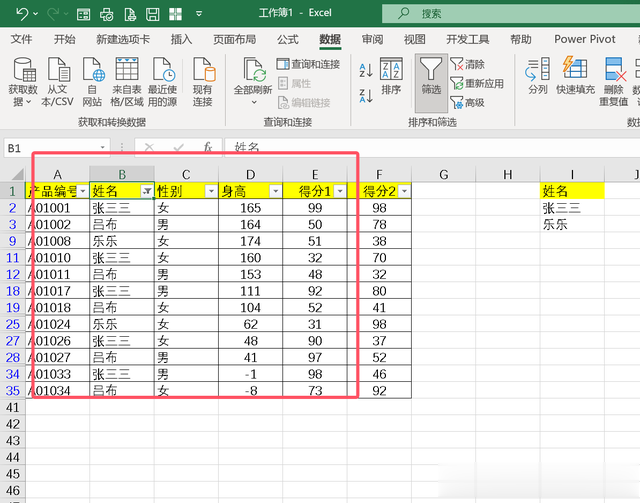Viewport: 640px width, 503px height.
Task: Click the fx insert function icon
Action: (x=208, y=147)
